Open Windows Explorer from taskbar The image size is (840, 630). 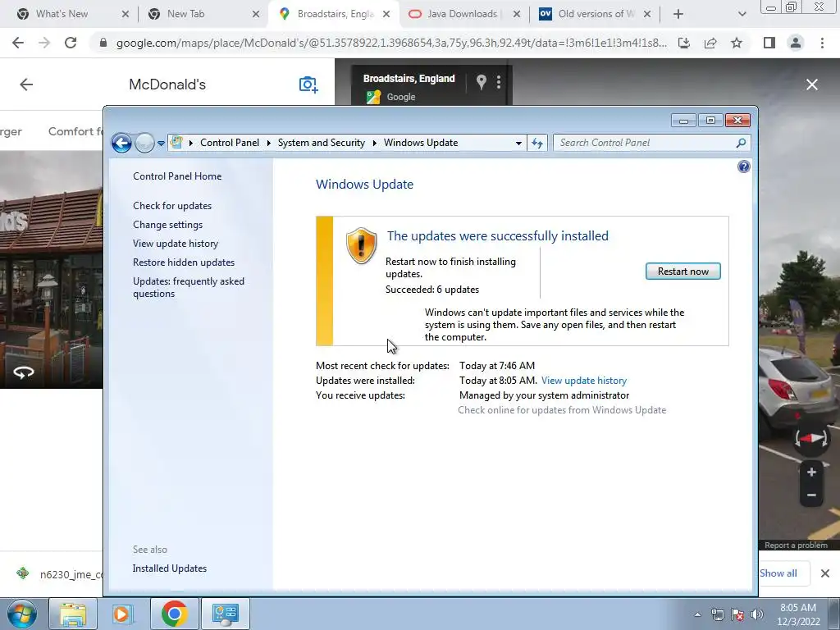pyautogui.click(x=73, y=614)
